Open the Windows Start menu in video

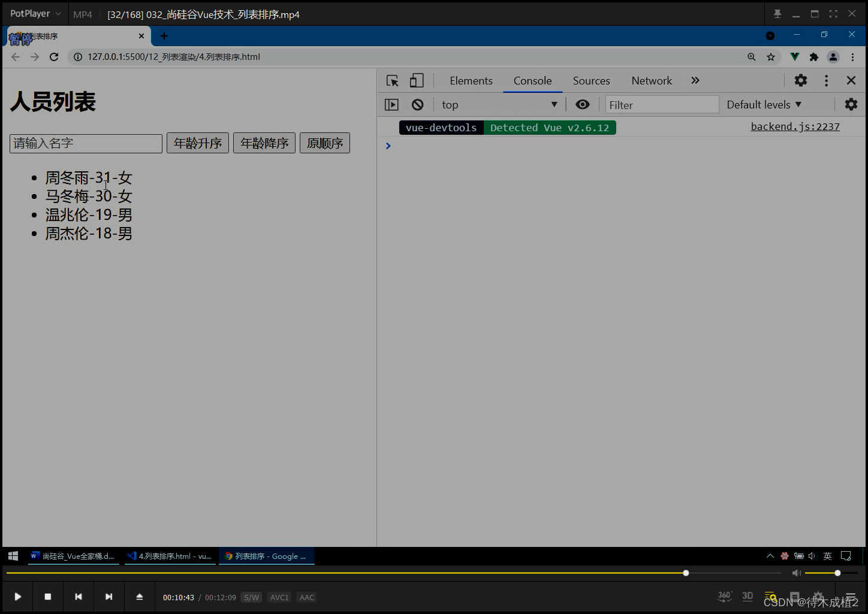pos(13,556)
